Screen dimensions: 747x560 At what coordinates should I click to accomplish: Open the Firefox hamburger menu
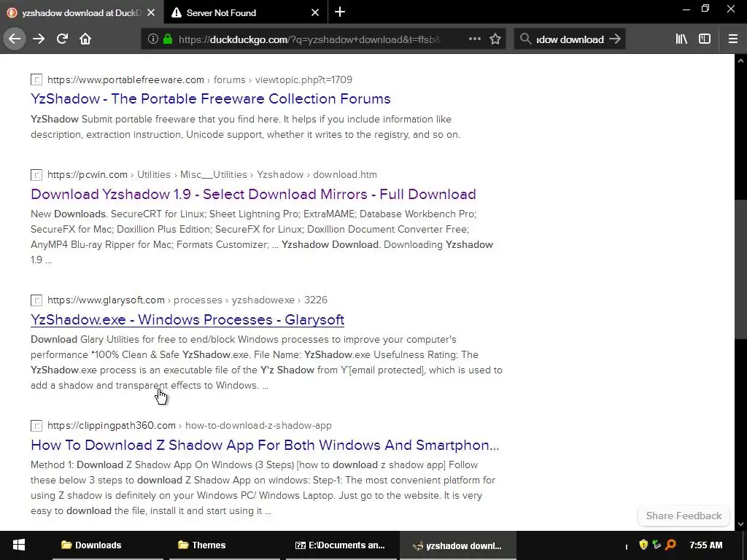click(732, 39)
